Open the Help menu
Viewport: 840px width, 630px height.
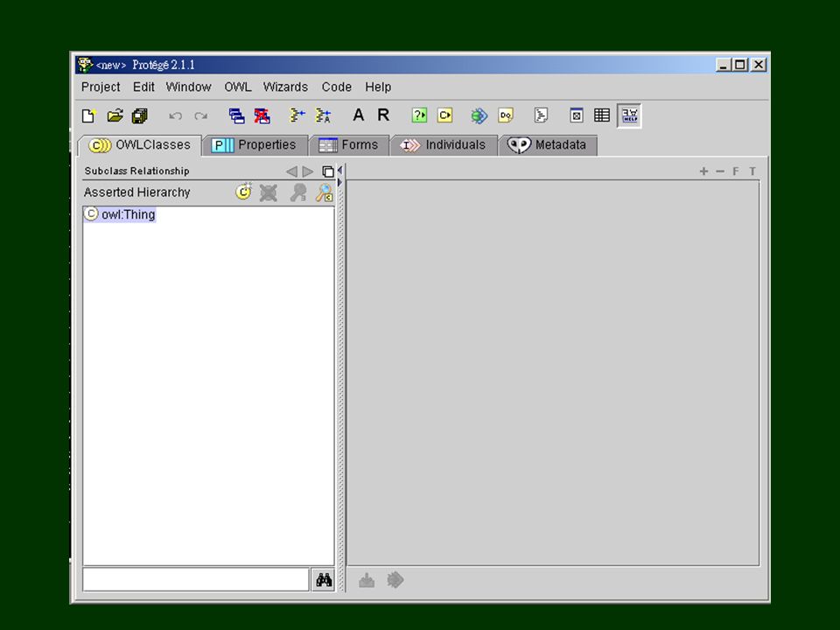pos(378,87)
